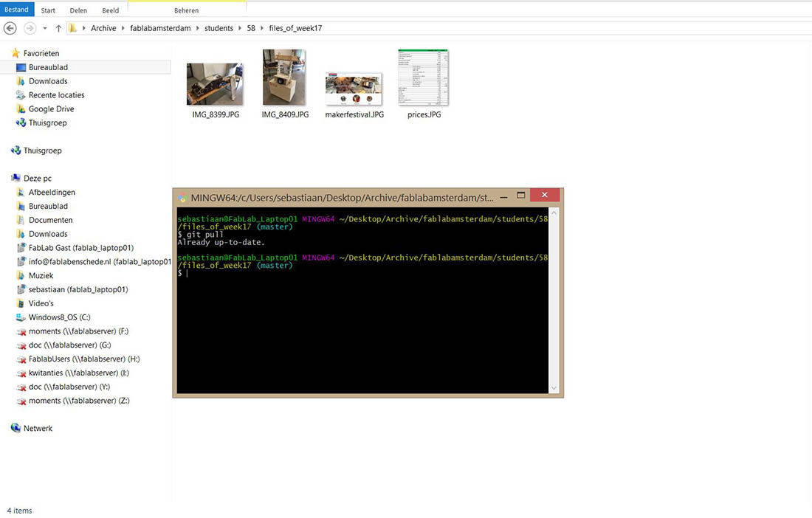Click the MINGW64 terminal title bar icon

(x=182, y=198)
